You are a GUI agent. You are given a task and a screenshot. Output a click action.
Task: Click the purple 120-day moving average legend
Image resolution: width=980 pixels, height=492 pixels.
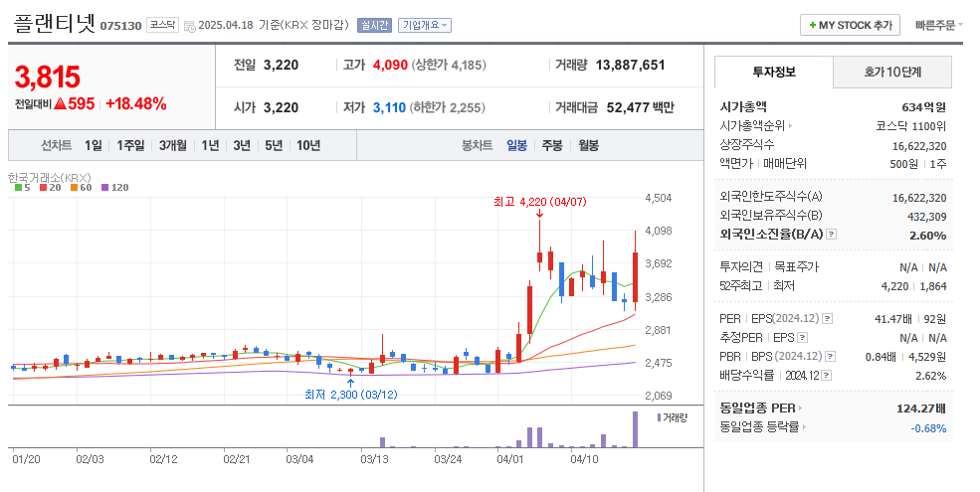pos(115,187)
